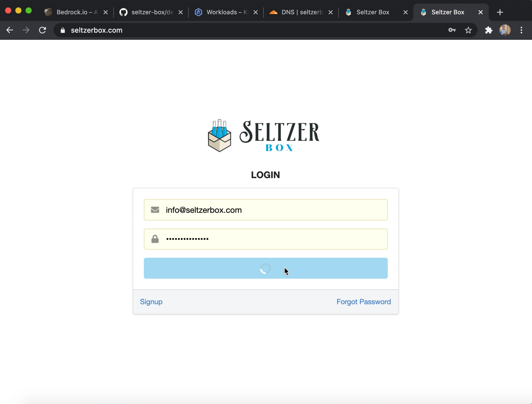Click the Signup link
This screenshot has width=532, height=404.
tap(151, 301)
